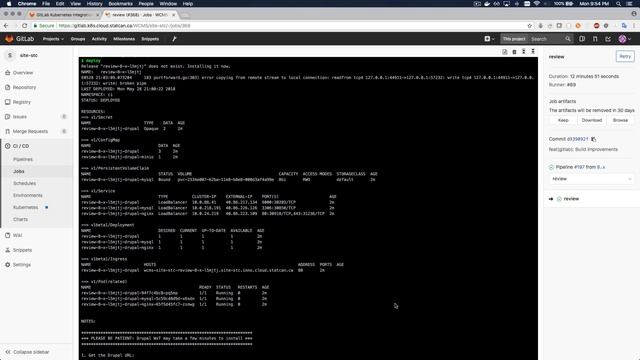Show the complete raw job log
The height and width of the screenshot is (360, 640).
coord(505,51)
